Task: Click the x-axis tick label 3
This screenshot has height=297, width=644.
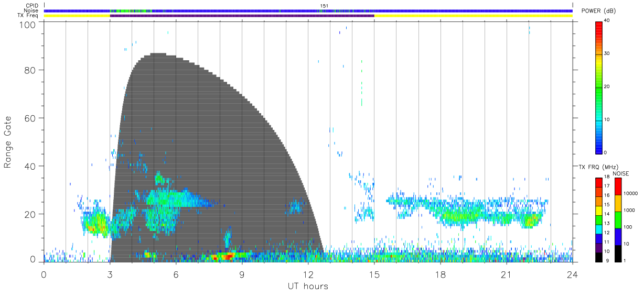Action: click(110, 274)
